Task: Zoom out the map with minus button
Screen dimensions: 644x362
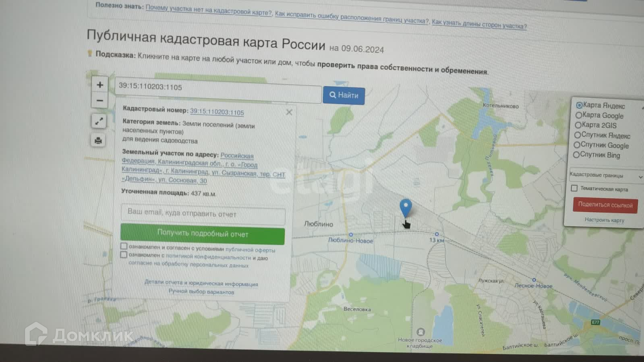Action: (x=99, y=101)
